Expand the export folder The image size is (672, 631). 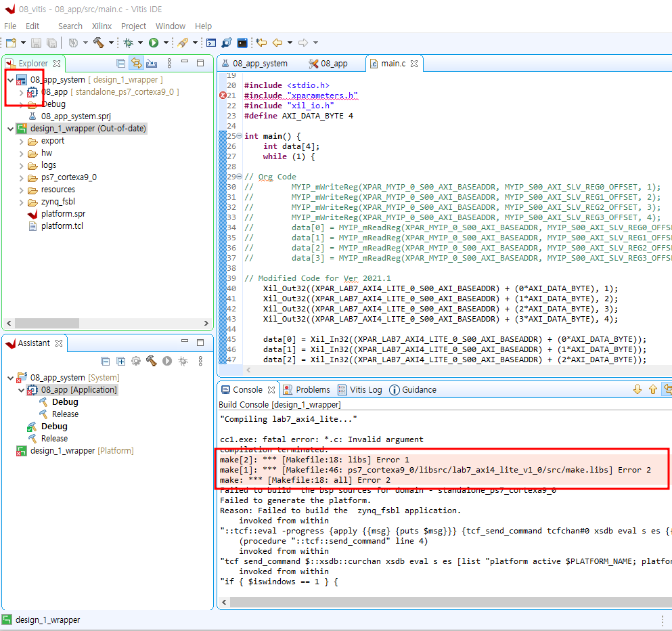click(x=21, y=141)
